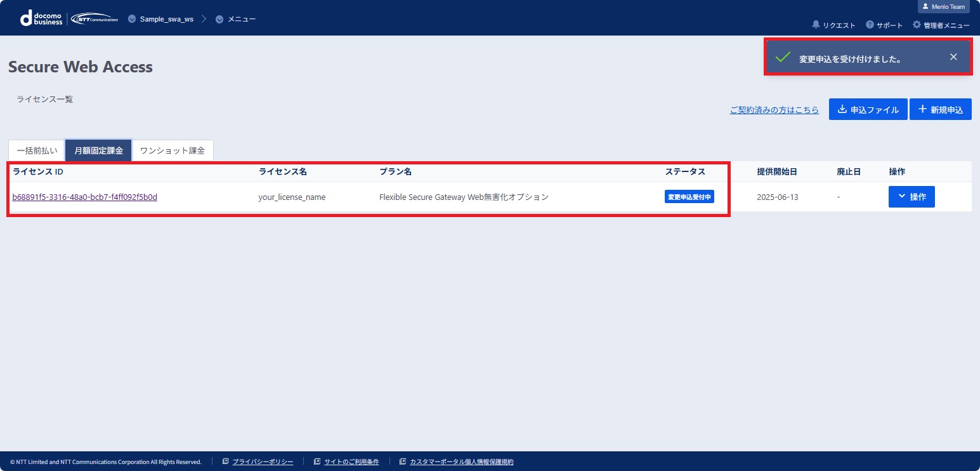Click the 廃止日 column header
Screen dimensions: 980x471
849,171
